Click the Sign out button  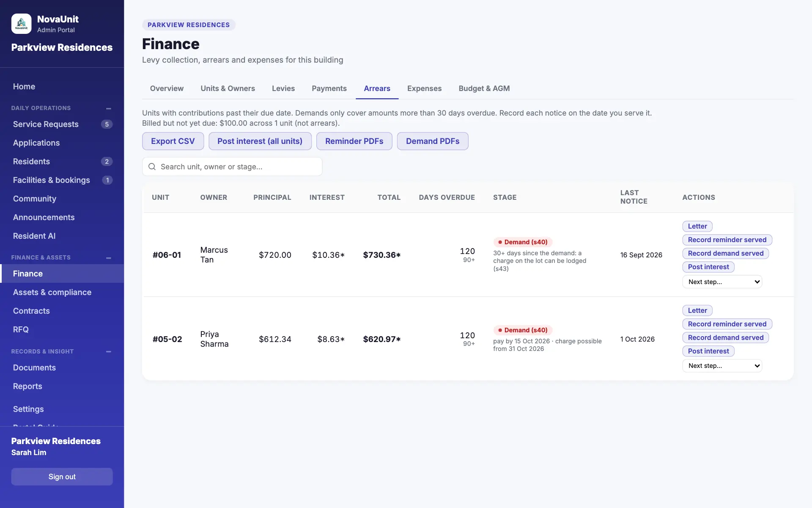coord(62,477)
